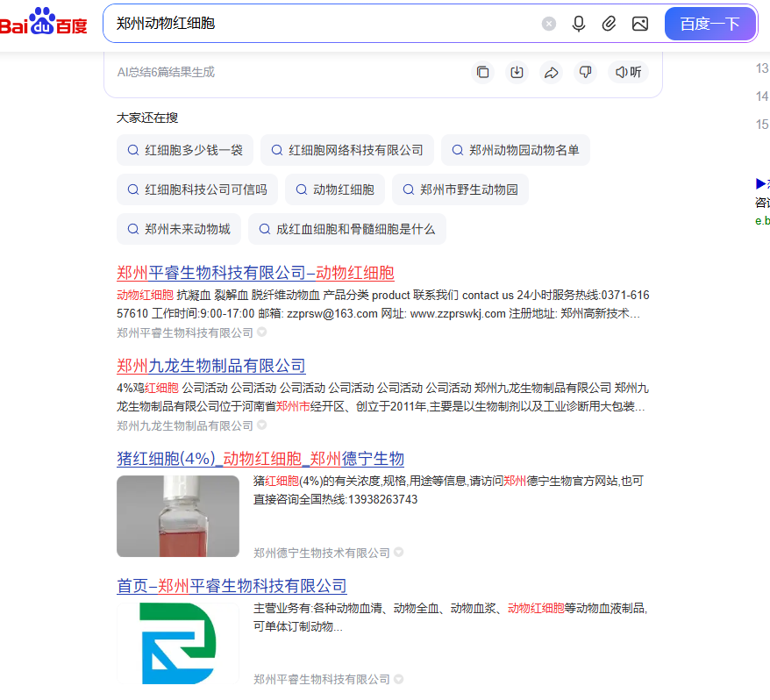Image resolution: width=770 pixels, height=700 pixels.
Task: Search suggestion 郑州未来动物城
Action: [179, 228]
